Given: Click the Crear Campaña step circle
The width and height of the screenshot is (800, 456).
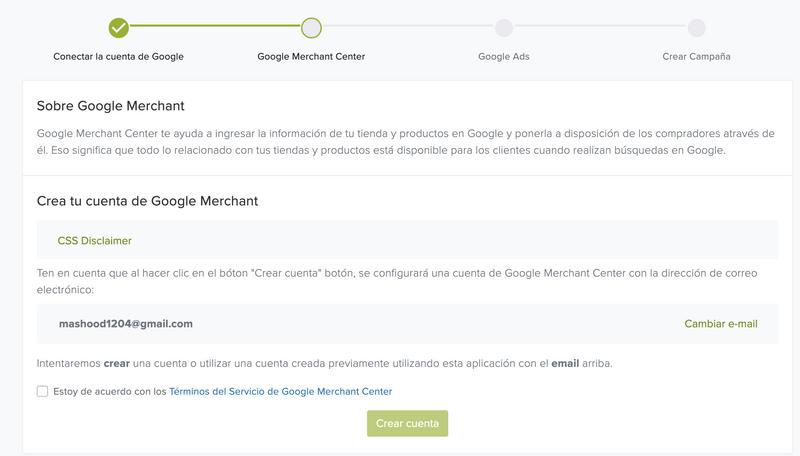Looking at the screenshot, I should pyautogui.click(x=696, y=28).
